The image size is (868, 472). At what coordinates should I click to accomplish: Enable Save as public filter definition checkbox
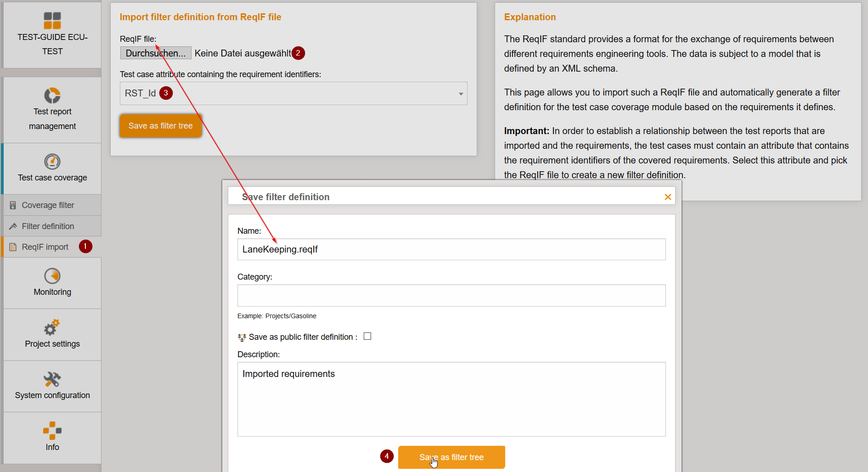pyautogui.click(x=367, y=337)
